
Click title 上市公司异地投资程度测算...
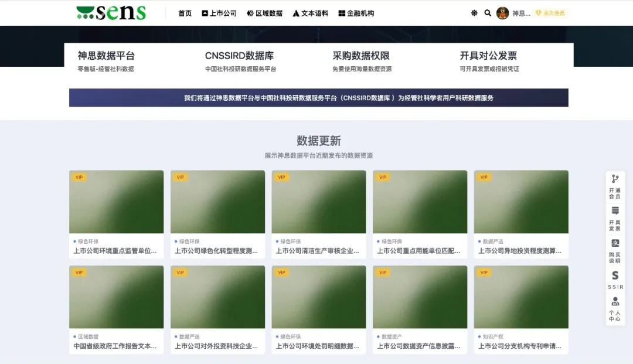coord(519,251)
